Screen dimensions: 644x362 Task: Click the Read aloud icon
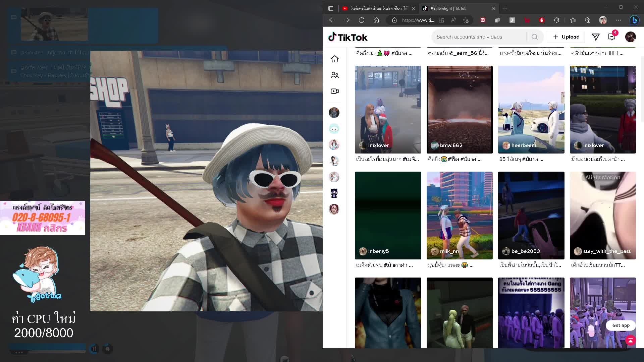(x=453, y=20)
